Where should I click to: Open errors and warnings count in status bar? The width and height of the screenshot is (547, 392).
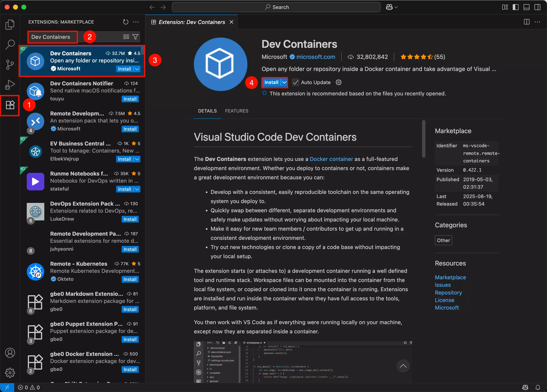[29, 387]
